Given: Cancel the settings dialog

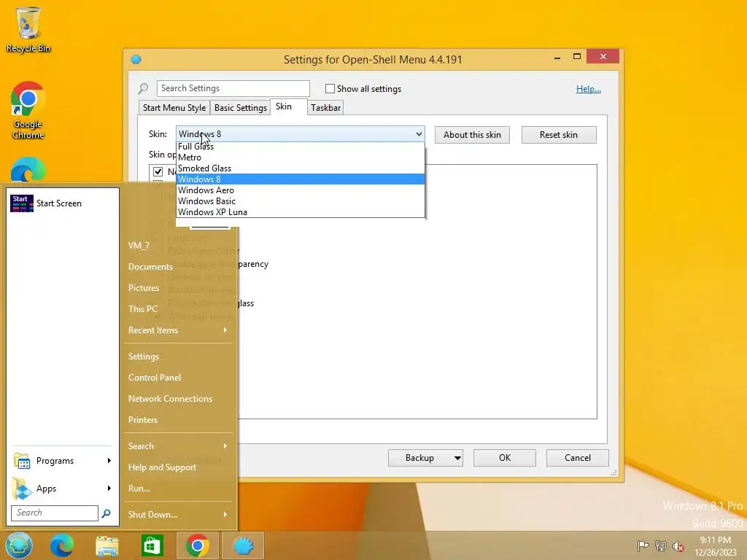Looking at the screenshot, I should coord(578,458).
